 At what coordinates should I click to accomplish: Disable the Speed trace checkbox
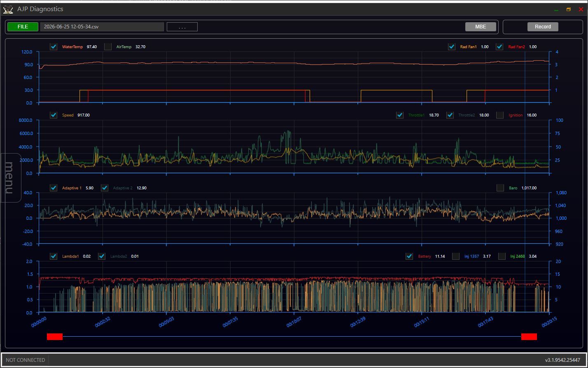coord(54,115)
